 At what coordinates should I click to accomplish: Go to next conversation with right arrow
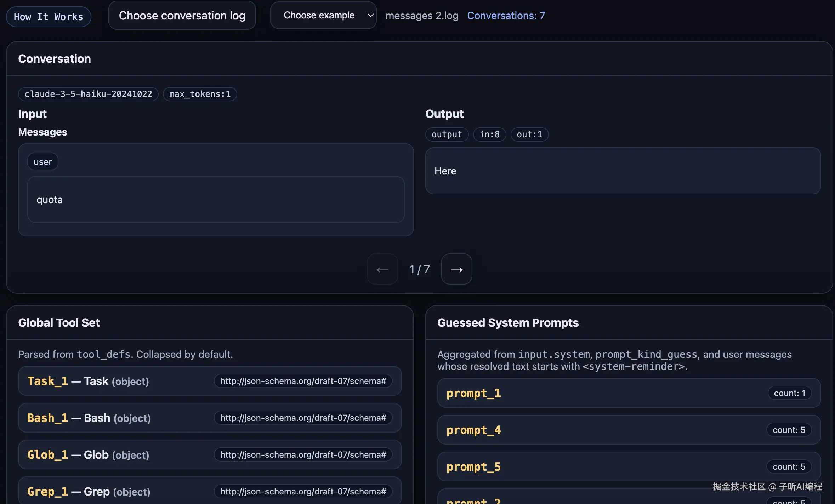pos(456,269)
